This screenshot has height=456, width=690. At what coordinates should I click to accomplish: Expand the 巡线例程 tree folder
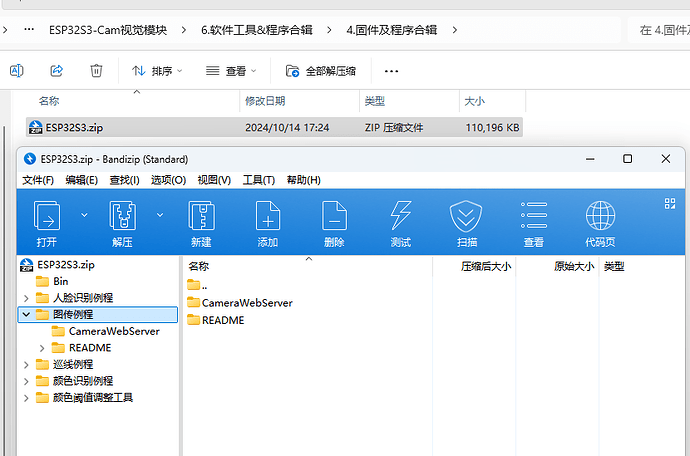coord(26,364)
